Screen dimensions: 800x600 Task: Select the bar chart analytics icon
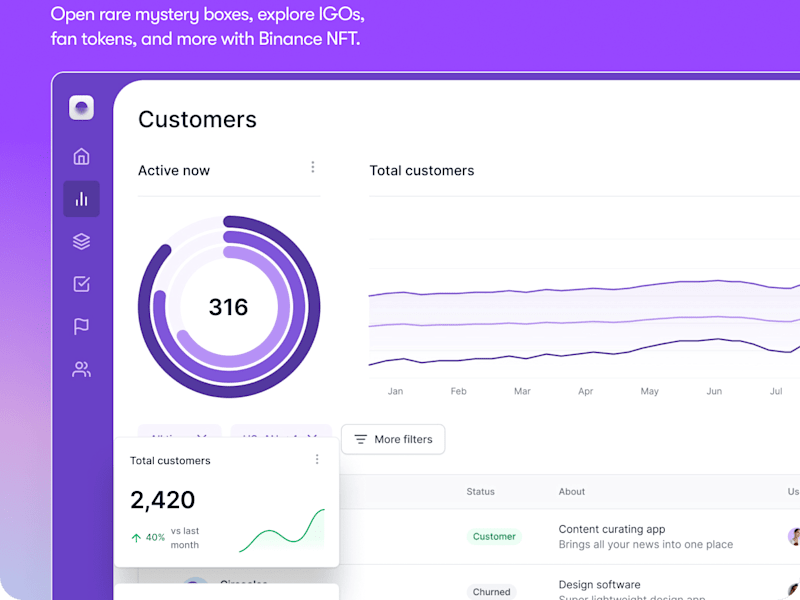click(81, 199)
